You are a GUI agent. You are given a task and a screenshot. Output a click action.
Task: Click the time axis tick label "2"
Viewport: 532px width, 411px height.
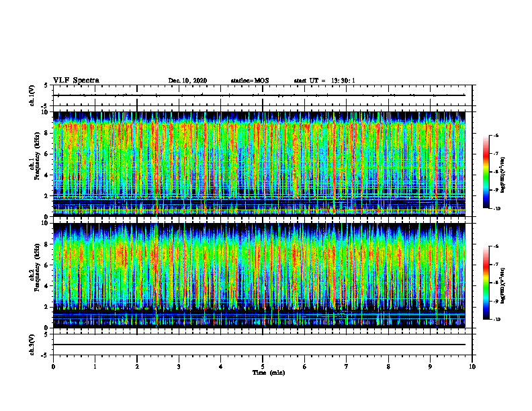pyautogui.click(x=137, y=367)
